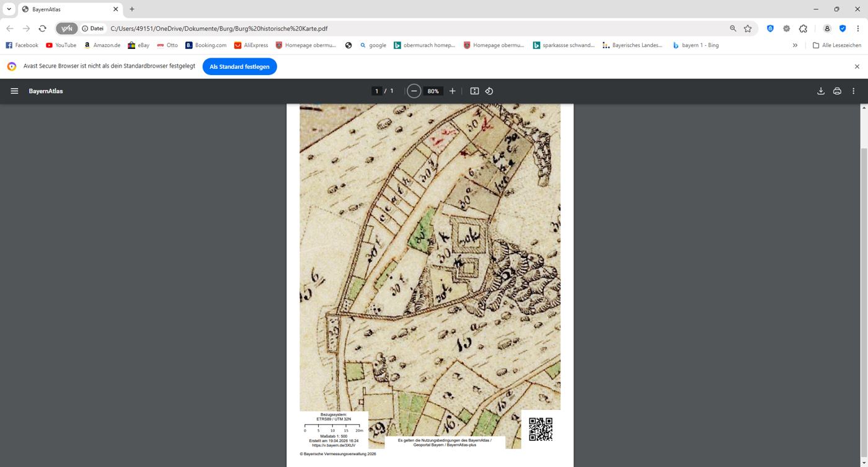Image resolution: width=868 pixels, height=467 pixels.
Task: Open the google bookmark
Action: (x=373, y=45)
